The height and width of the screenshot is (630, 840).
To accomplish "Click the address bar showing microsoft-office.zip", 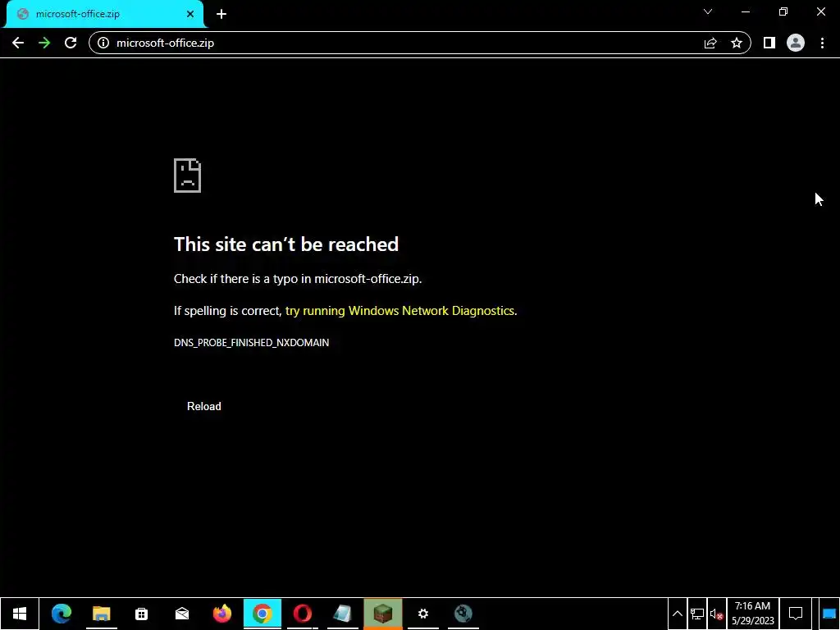I will tap(419, 43).
